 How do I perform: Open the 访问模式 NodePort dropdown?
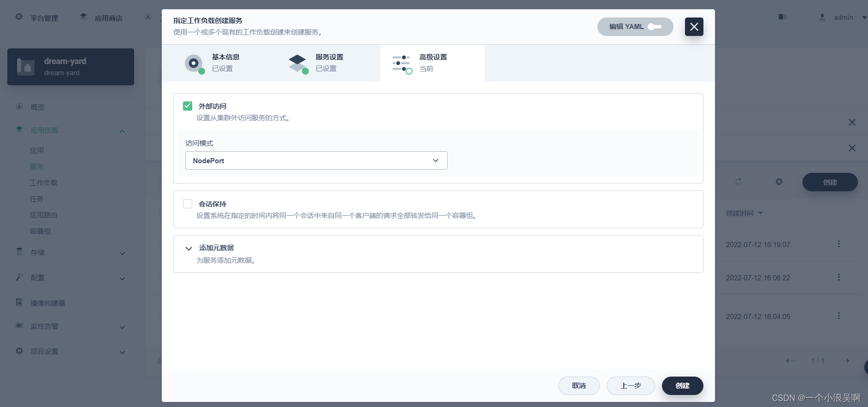pyautogui.click(x=316, y=160)
